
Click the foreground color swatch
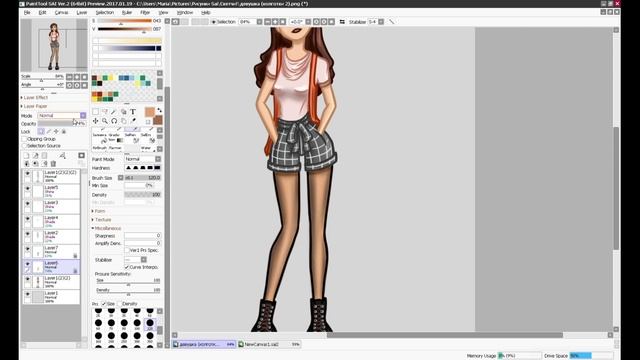[x=150, y=112]
